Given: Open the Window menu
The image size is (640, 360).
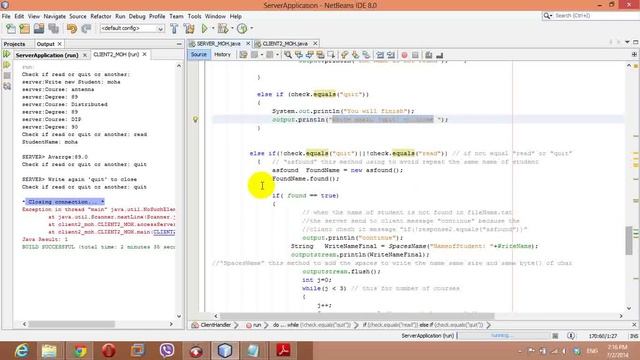Looking at the screenshot, I should (x=215, y=16).
